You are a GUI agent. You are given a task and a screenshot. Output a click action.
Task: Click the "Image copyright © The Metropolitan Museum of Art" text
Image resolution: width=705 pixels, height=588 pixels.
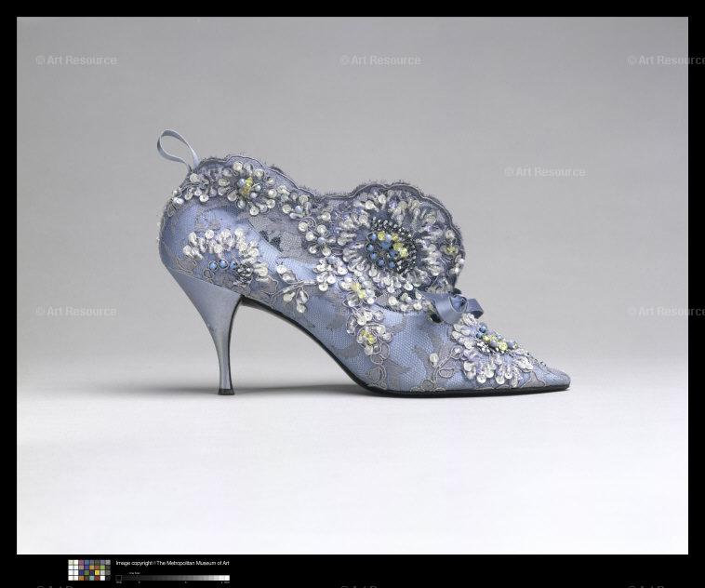[x=173, y=563]
